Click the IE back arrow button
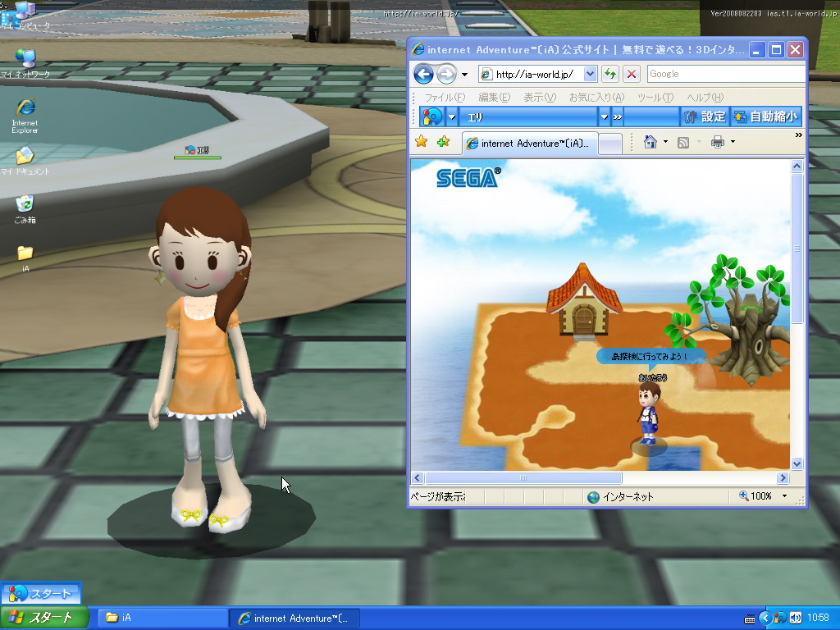The height and width of the screenshot is (630, 840). click(423, 75)
